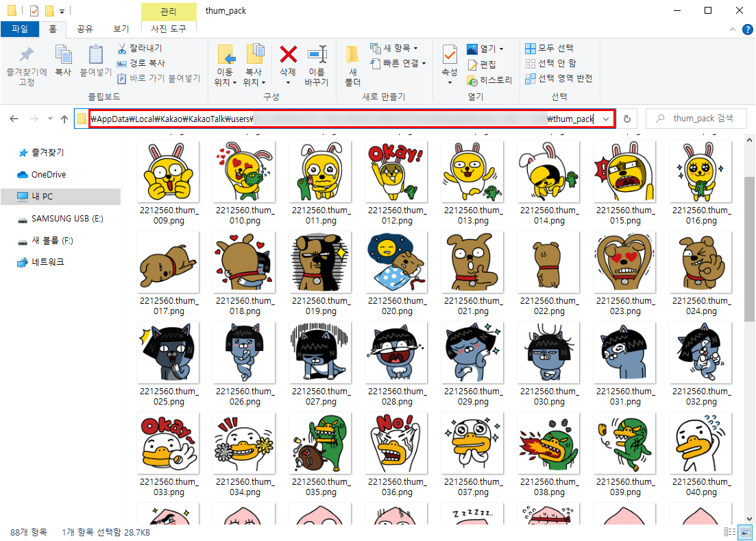756x541 pixels.
Task: Click the 복사 copy icon in clipboard group
Action: 63,61
